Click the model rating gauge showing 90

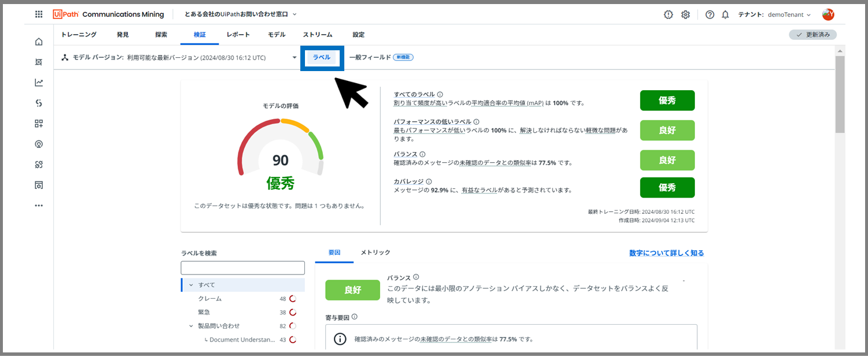pyautogui.click(x=281, y=147)
